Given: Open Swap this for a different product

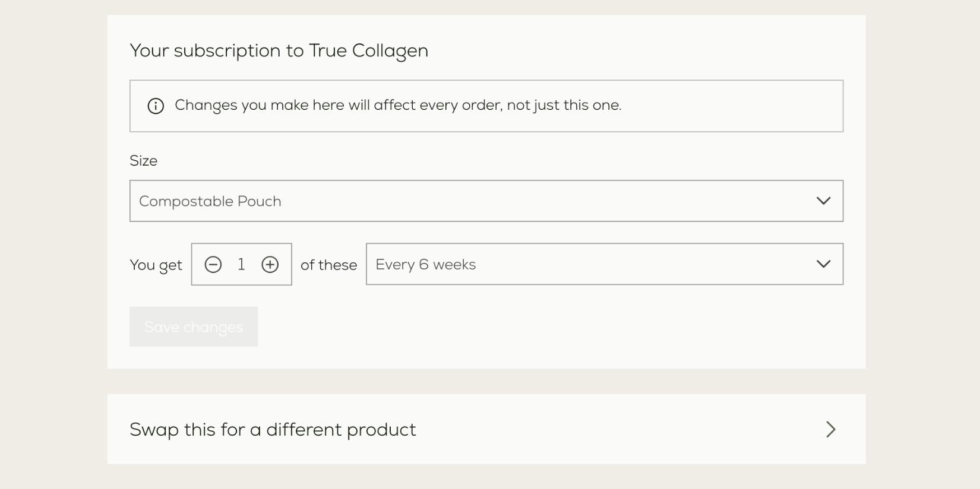Looking at the screenshot, I should click(486, 429).
